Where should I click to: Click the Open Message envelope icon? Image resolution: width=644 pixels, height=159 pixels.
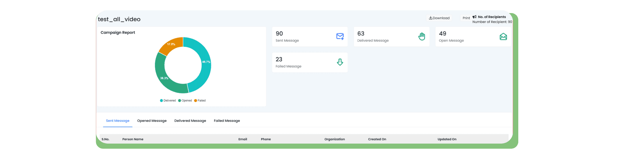[503, 37]
